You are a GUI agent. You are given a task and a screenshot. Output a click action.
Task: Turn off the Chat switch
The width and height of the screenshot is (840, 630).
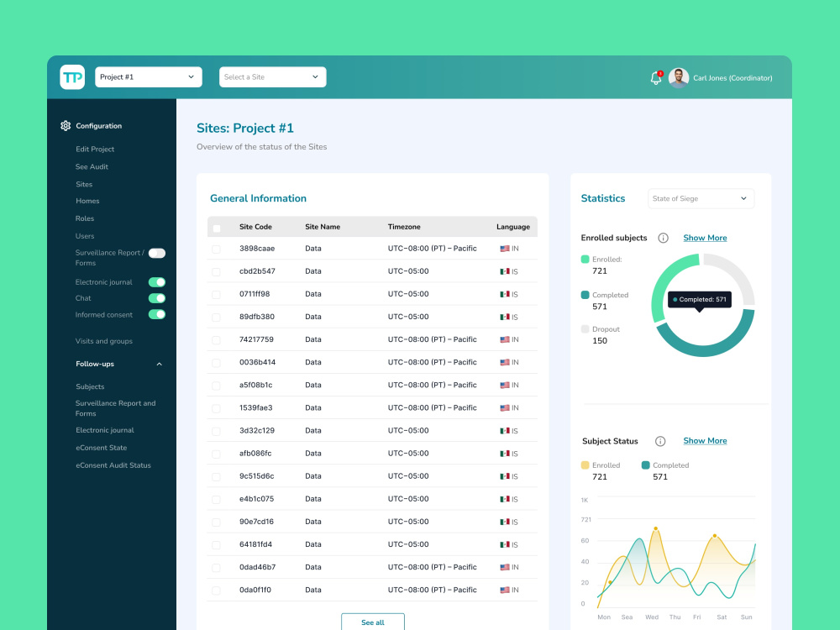pos(157,298)
